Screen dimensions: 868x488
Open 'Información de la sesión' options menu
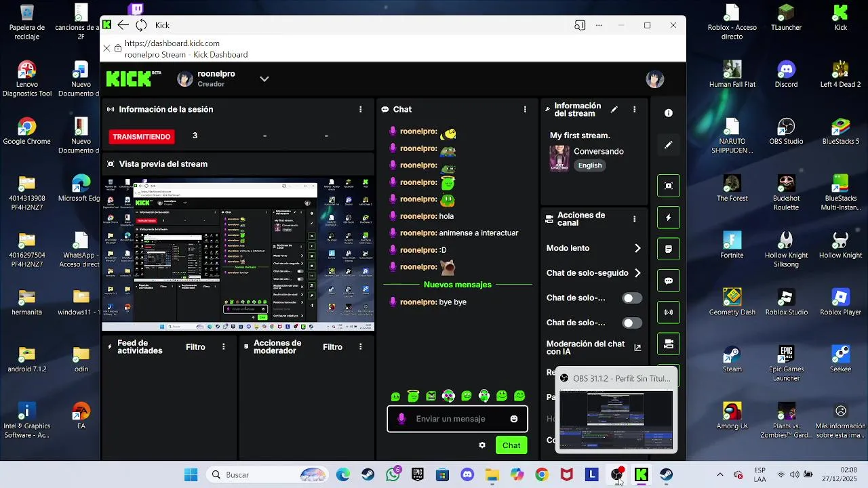click(x=361, y=109)
